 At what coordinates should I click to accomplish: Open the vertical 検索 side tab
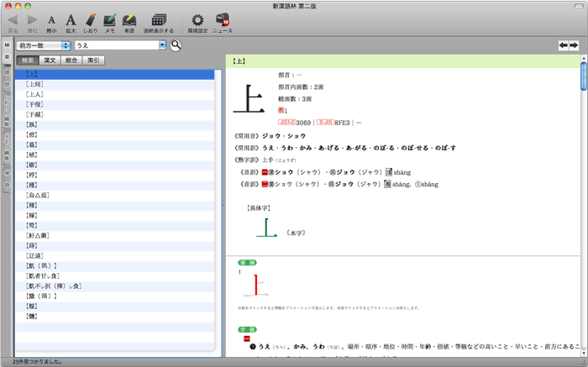[x=7, y=51]
